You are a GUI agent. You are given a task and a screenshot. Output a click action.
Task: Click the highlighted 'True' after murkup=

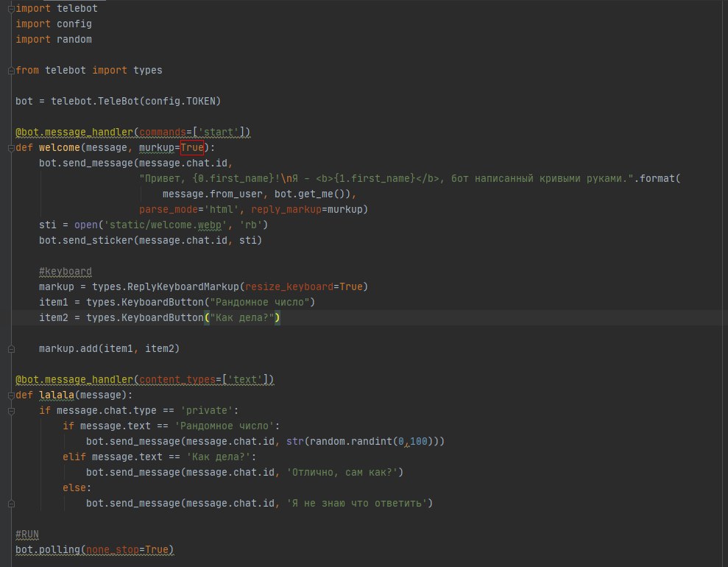coord(191,148)
